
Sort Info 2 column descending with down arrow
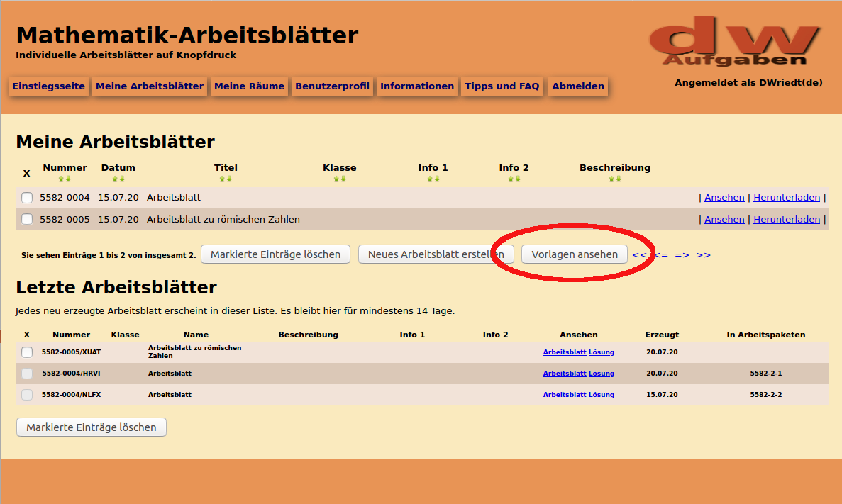(x=518, y=179)
